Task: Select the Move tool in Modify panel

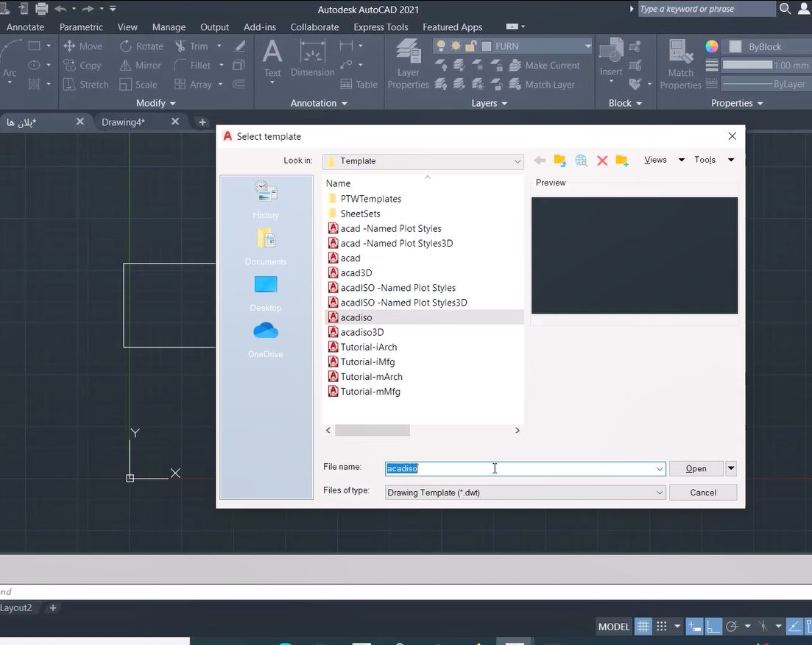Action: click(83, 46)
